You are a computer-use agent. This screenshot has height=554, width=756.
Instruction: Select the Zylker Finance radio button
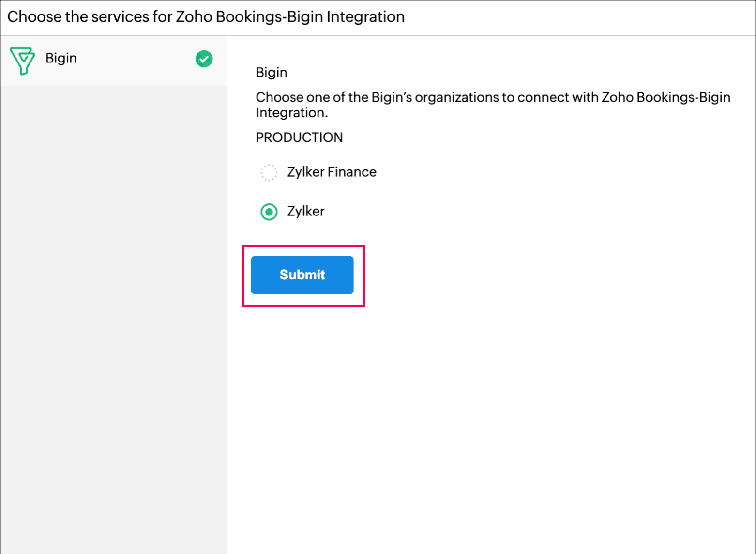(269, 172)
